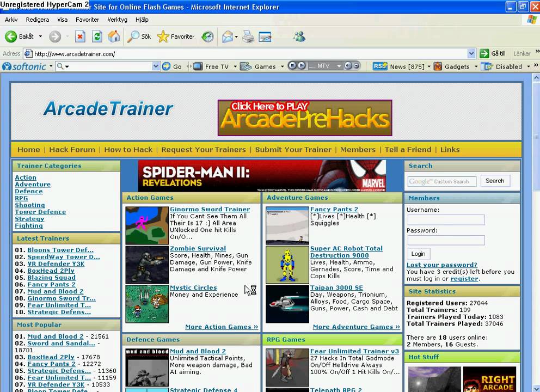Click the RSS News icon

point(380,66)
